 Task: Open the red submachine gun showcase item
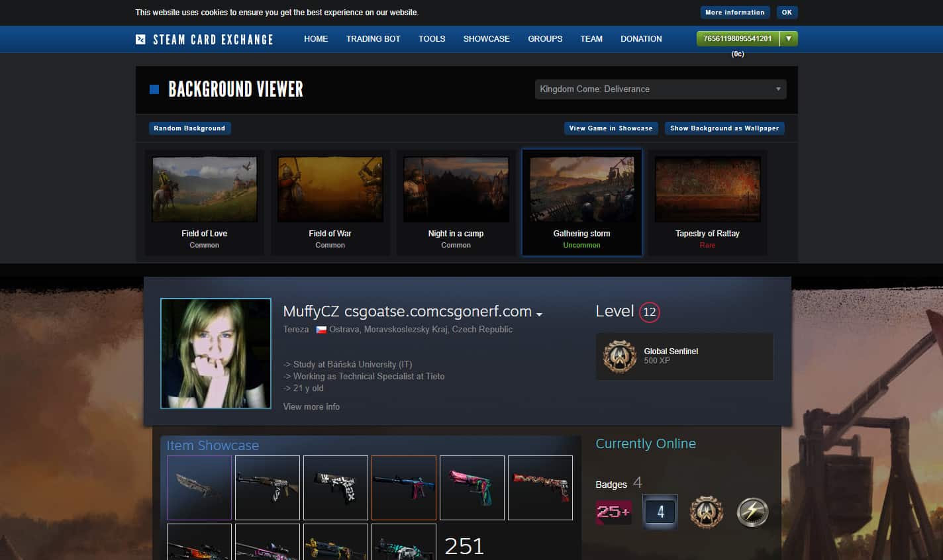pyautogui.click(x=540, y=488)
